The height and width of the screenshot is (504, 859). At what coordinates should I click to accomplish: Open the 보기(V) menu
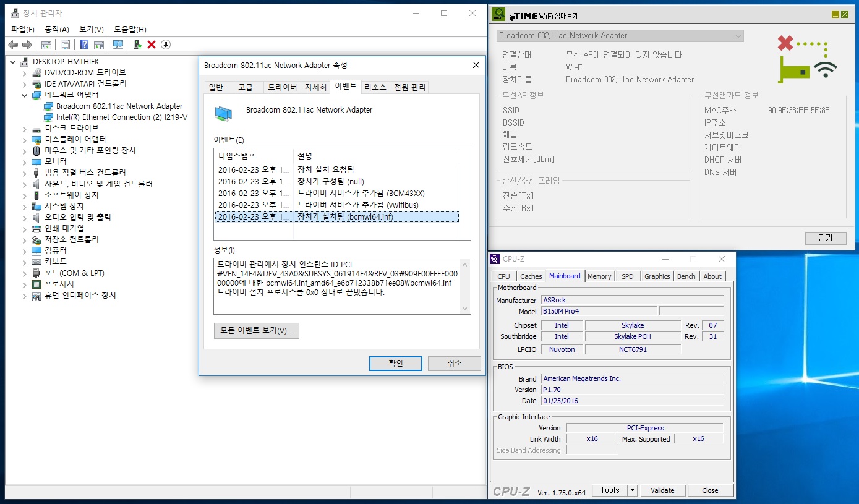coord(92,29)
